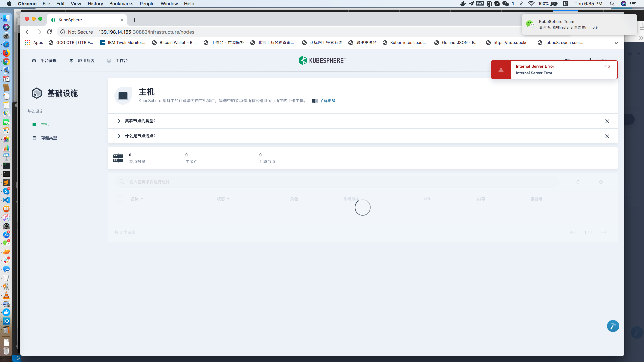644x362 pixels.
Task: Go back in browser history
Action: point(28,32)
